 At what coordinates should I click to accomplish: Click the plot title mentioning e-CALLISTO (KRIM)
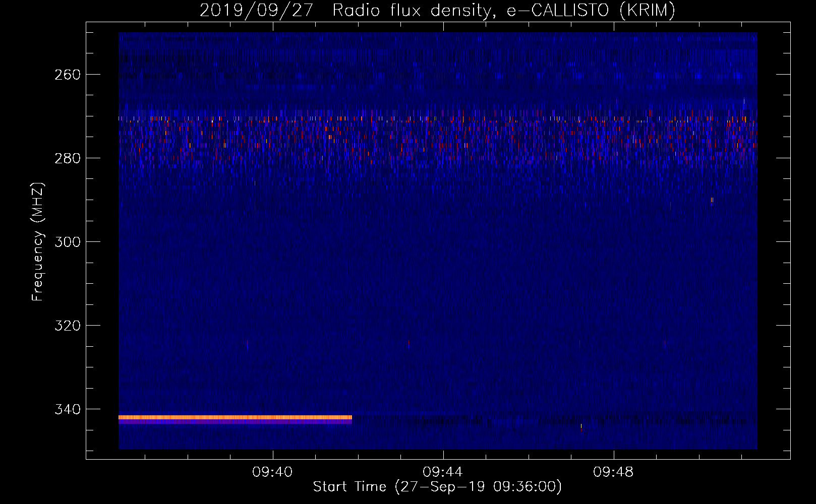(x=437, y=10)
